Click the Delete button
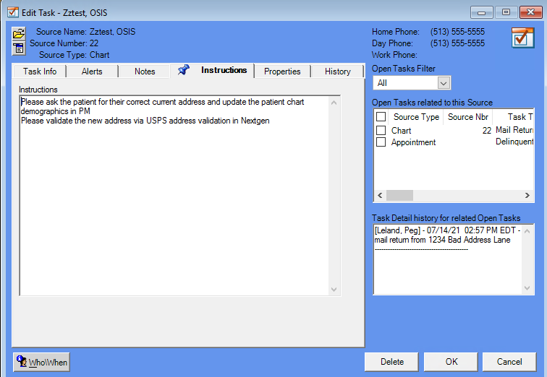 (x=392, y=362)
